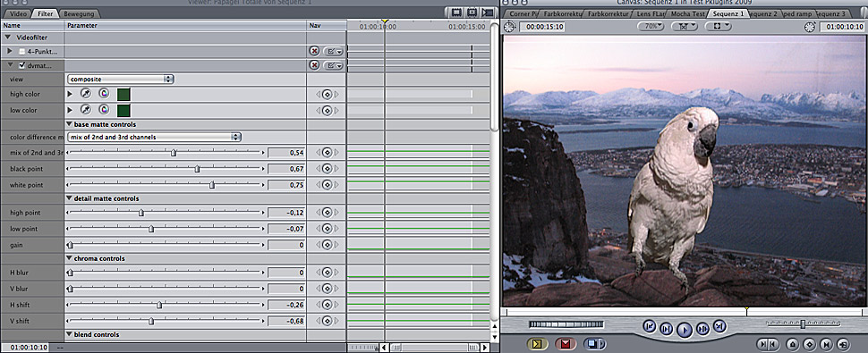Click the high color hue direction icon
The width and height of the screenshot is (868, 353).
click(x=104, y=94)
